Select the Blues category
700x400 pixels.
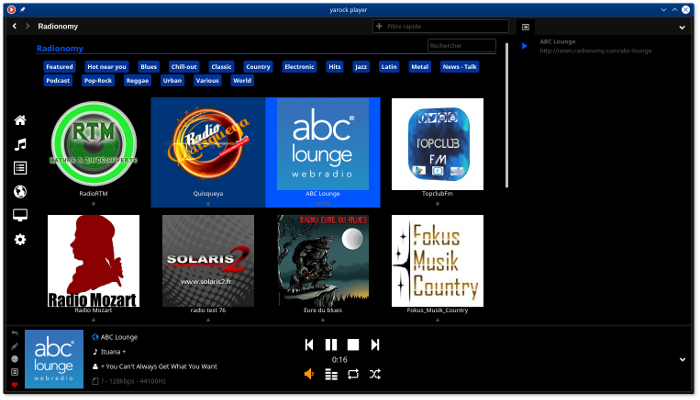click(x=149, y=67)
